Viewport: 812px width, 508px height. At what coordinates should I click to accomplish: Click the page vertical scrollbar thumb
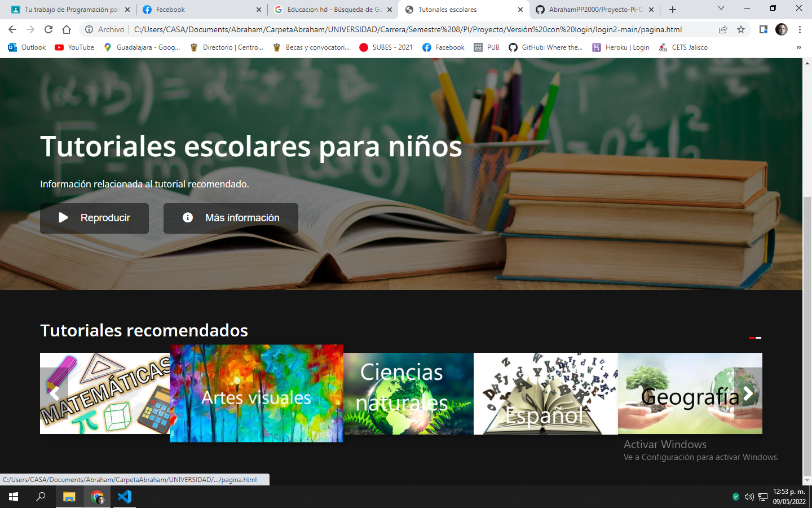[x=807, y=336]
